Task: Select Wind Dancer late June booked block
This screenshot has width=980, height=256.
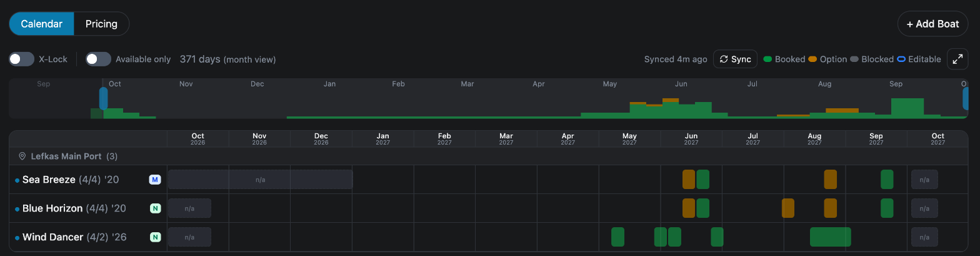Action: click(x=717, y=237)
